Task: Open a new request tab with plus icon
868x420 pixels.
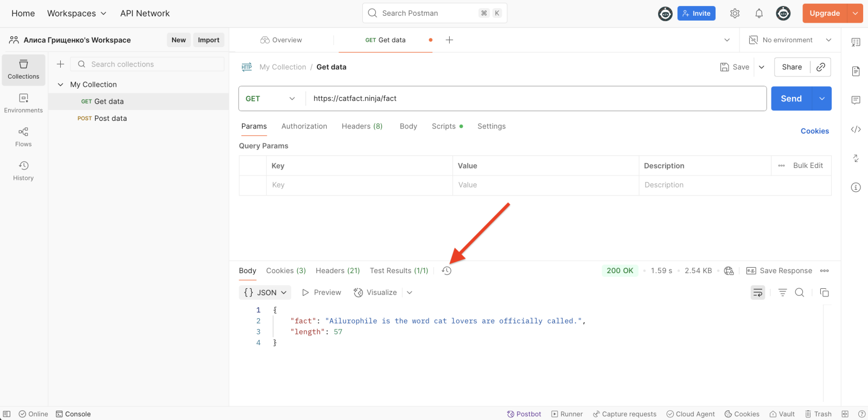Action: 449,40
